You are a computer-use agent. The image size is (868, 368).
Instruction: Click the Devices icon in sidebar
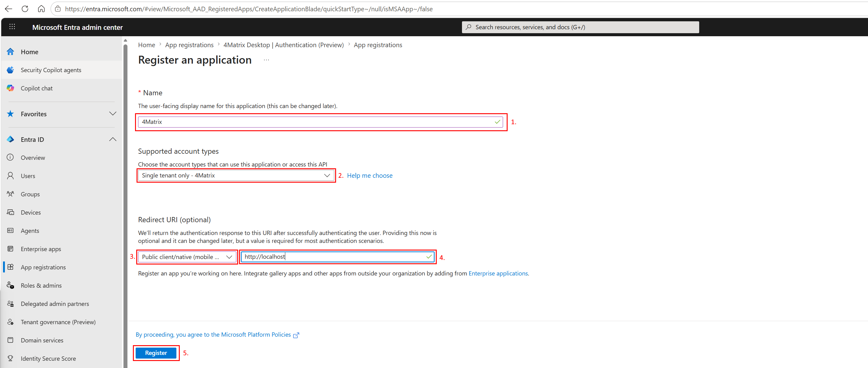point(10,212)
